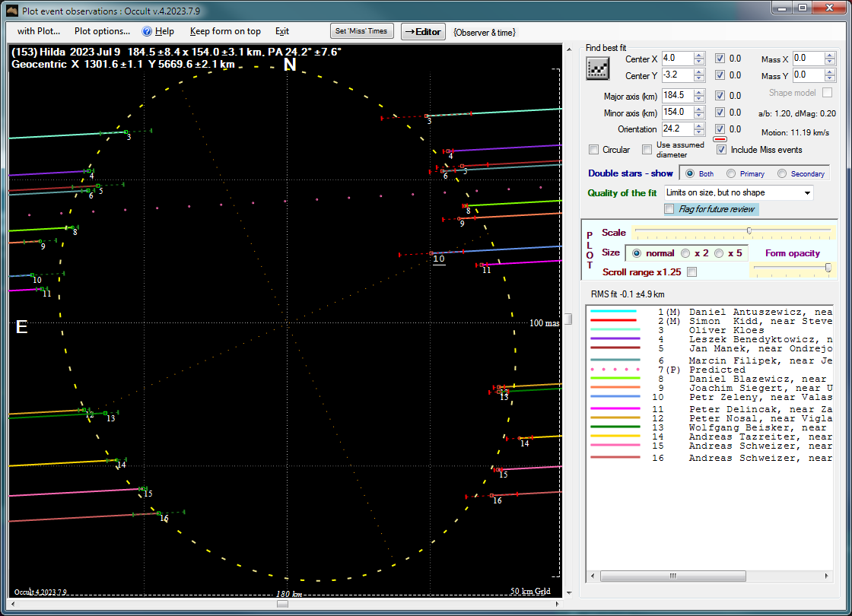Increase Major axis value spinner
The width and height of the screenshot is (852, 616).
(699, 92)
